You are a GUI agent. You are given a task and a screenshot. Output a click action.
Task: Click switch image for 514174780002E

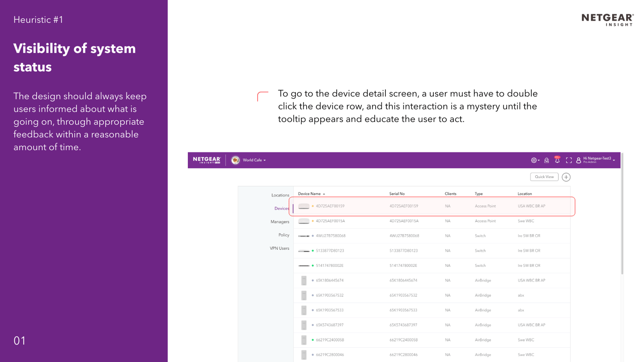304,265
